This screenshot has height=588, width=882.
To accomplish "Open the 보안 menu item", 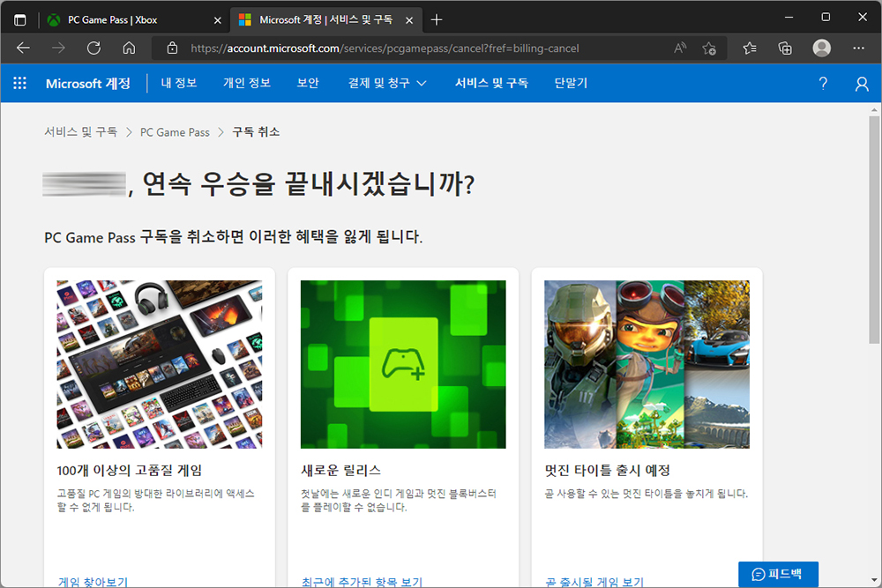I will coord(308,83).
